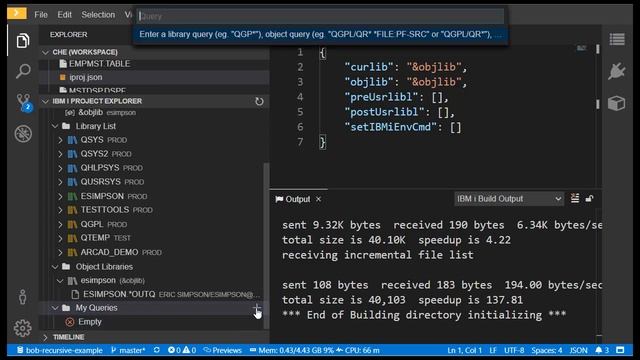Open Source Control view with badge 2
640x360 pixels.
coord(23,102)
